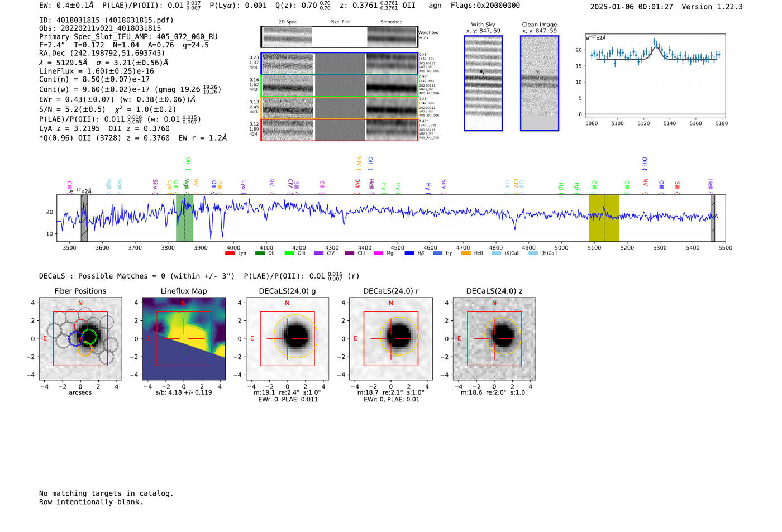Click the RA,Dec coordinates line
The height and width of the screenshot is (532, 782).
[x=102, y=53]
